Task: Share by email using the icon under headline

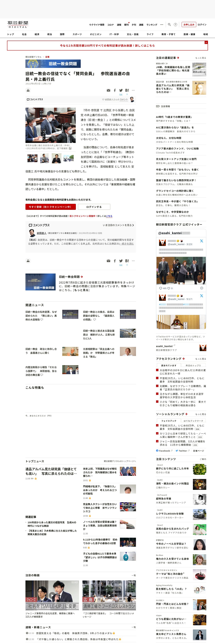Action: [108, 90]
